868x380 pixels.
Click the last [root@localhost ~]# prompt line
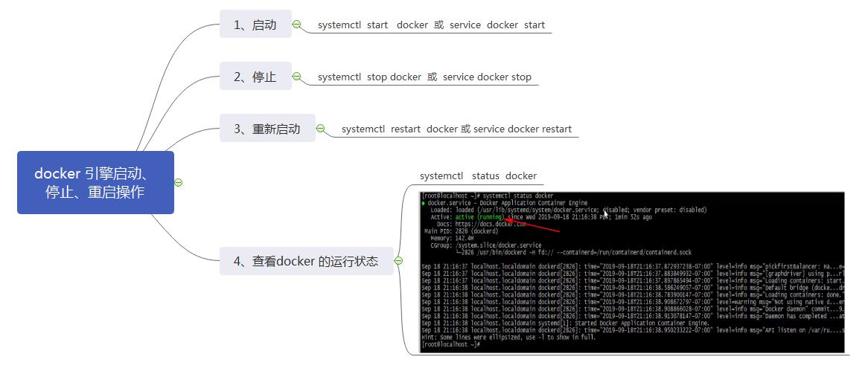pyautogui.click(x=451, y=344)
